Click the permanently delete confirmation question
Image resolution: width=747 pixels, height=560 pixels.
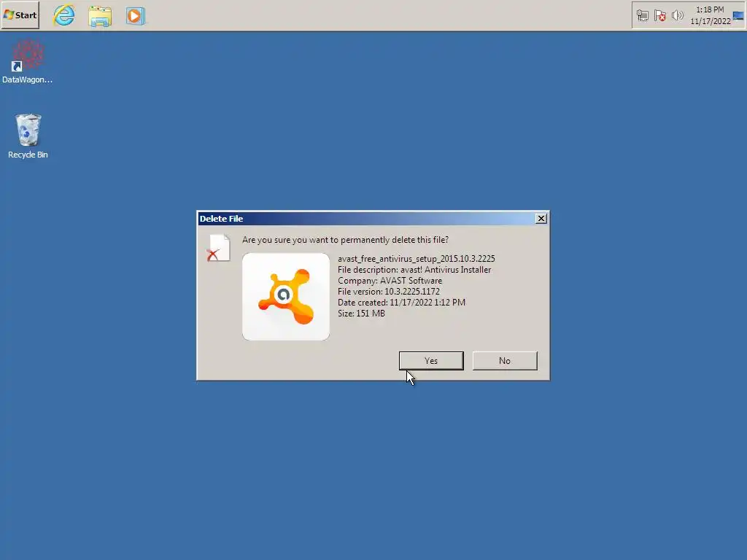[x=345, y=239]
